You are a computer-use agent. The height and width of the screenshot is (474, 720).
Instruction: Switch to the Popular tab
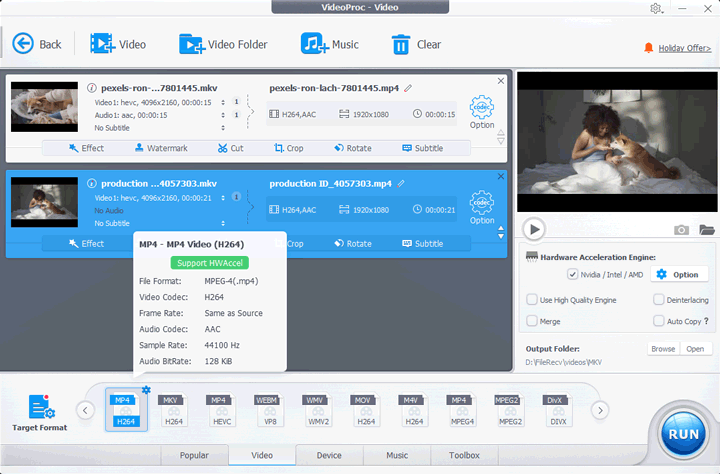pos(194,455)
